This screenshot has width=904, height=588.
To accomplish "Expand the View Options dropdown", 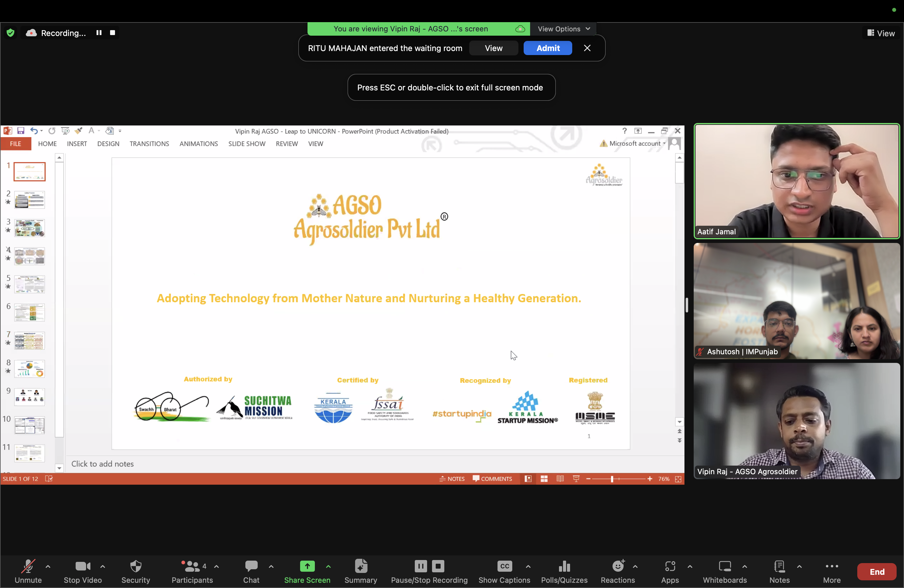I will tap(563, 29).
